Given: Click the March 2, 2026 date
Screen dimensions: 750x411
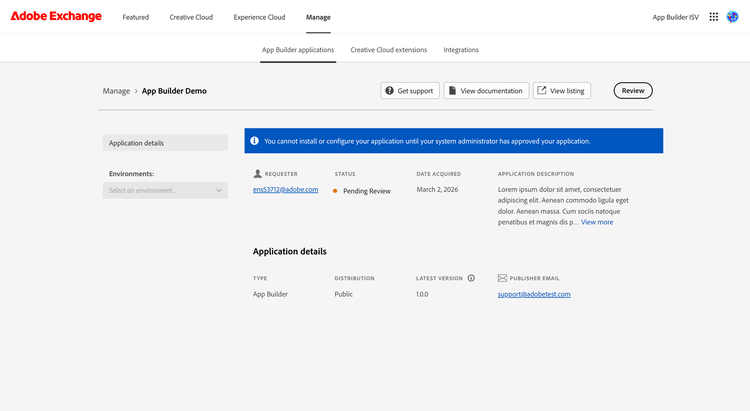Looking at the screenshot, I should pos(437,189).
